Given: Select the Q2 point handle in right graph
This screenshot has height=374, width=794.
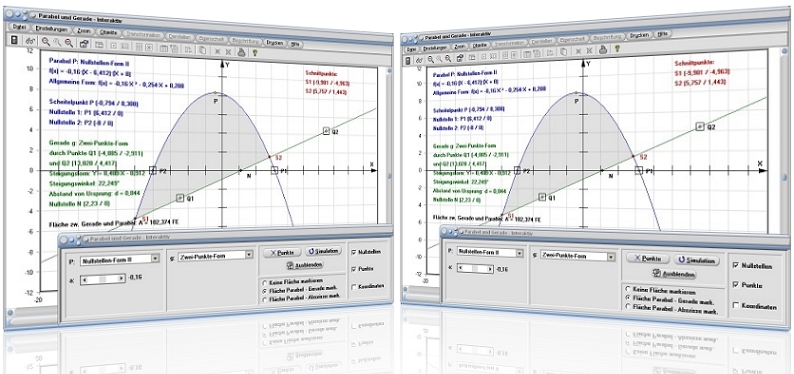Looking at the screenshot, I should [700, 126].
